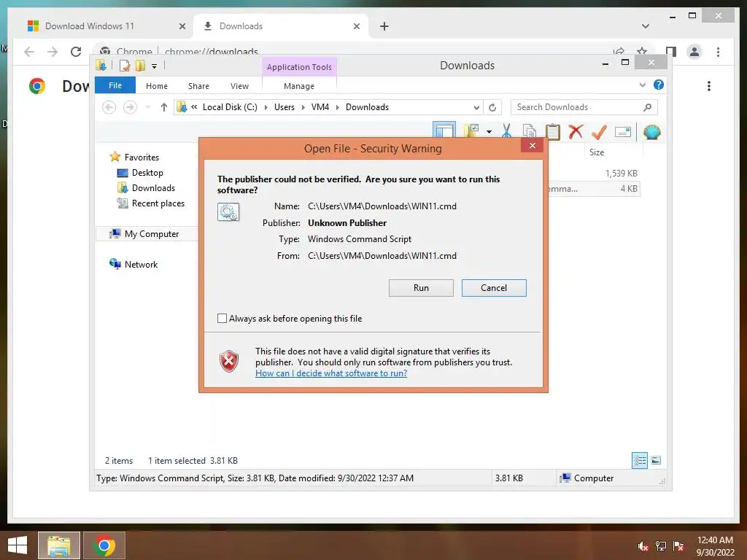Open the Share ribbon tab
Screen dimensions: 747x560
pyautogui.click(x=198, y=86)
